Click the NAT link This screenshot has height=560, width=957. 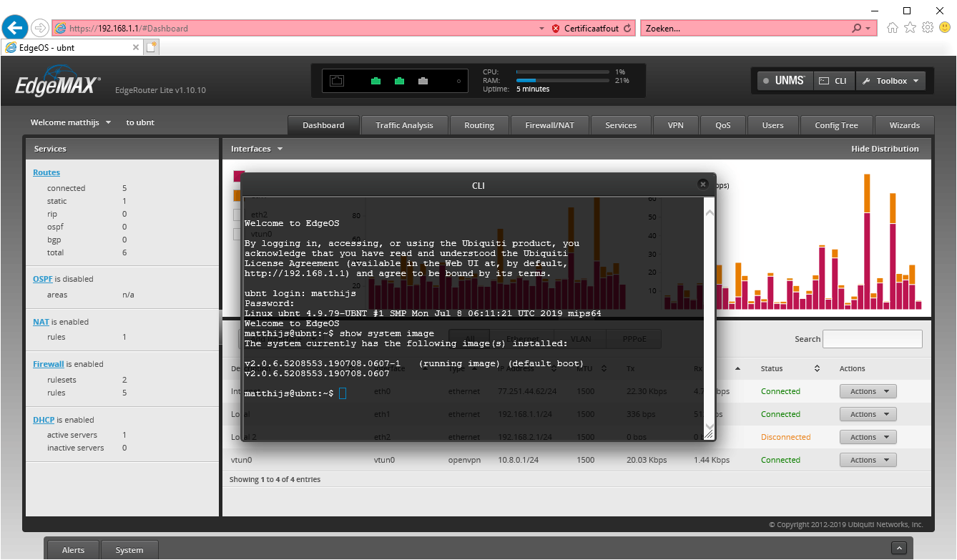(x=41, y=322)
